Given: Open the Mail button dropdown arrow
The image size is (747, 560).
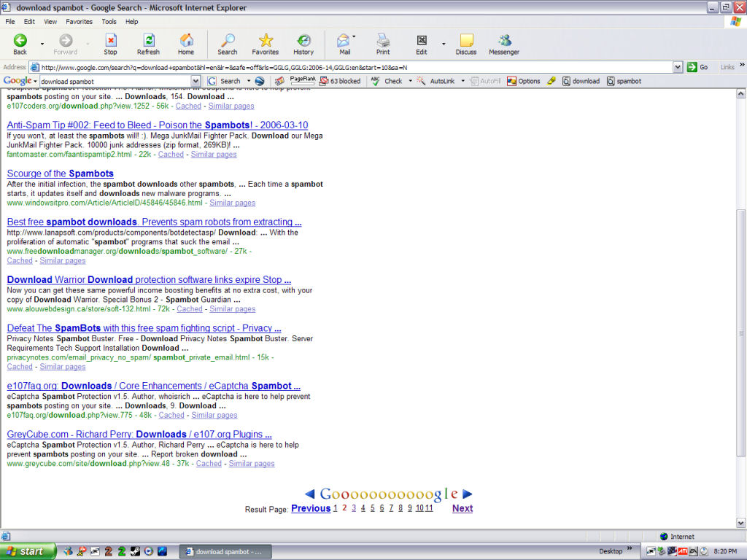Looking at the screenshot, I should click(x=354, y=37).
